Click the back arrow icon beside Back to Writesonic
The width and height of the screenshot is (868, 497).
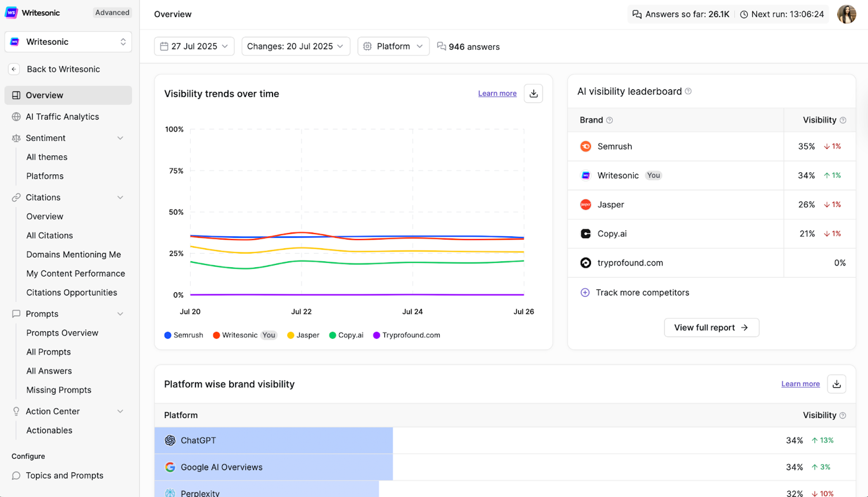tap(14, 69)
